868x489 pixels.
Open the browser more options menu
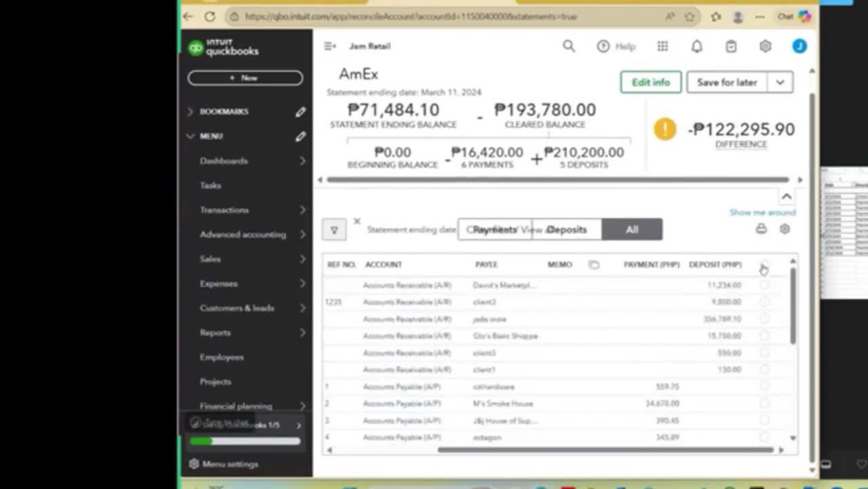click(759, 17)
